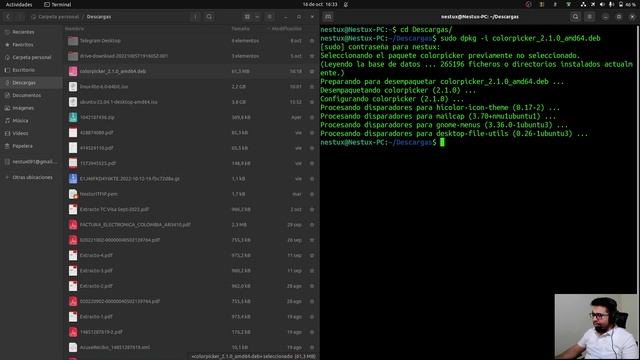Star the colorpicker deb file
Image resolution: width=640 pixels, height=360 pixels.
pos(312,71)
